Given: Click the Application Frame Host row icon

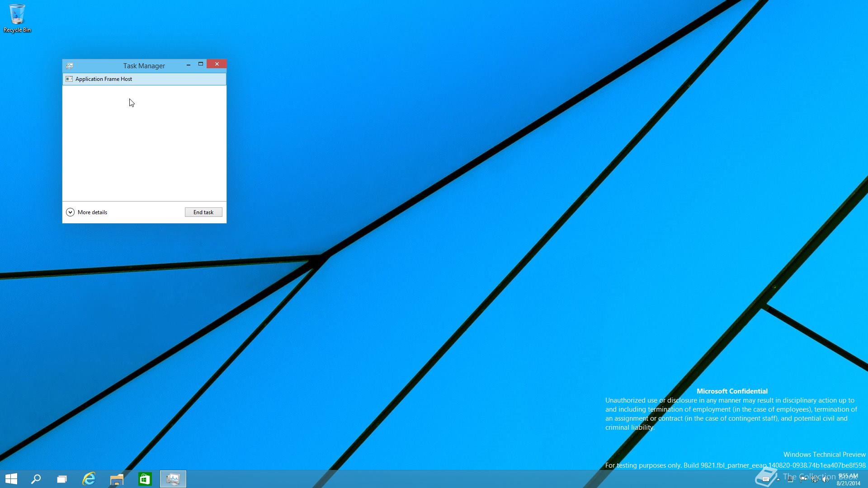Looking at the screenshot, I should pos(69,79).
